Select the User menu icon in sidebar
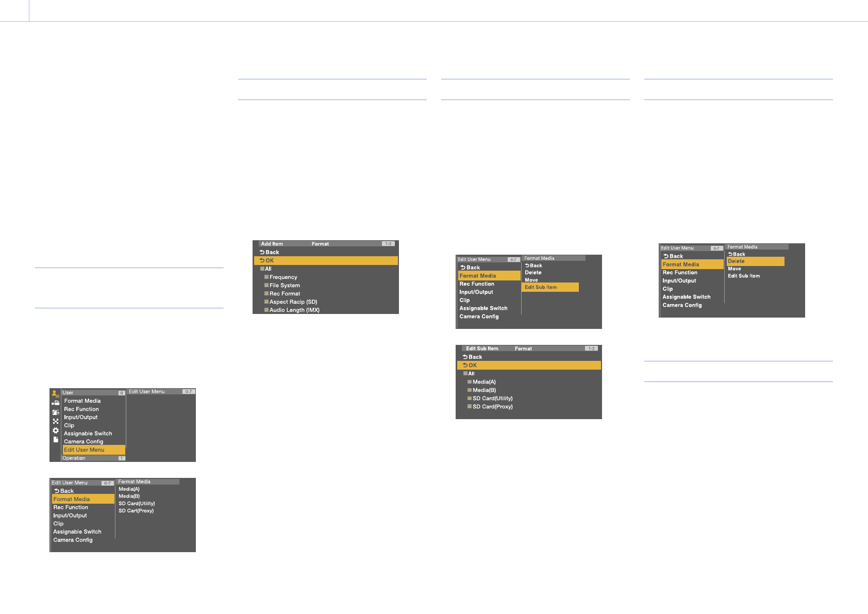The image size is (868, 614). [55, 393]
